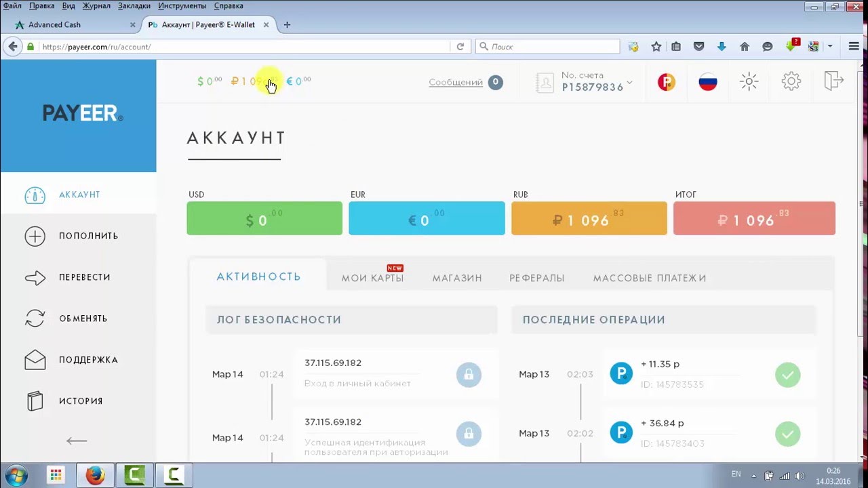Open the Обменять exchange icon
Screen dimensions: 868x488
tap(35, 319)
